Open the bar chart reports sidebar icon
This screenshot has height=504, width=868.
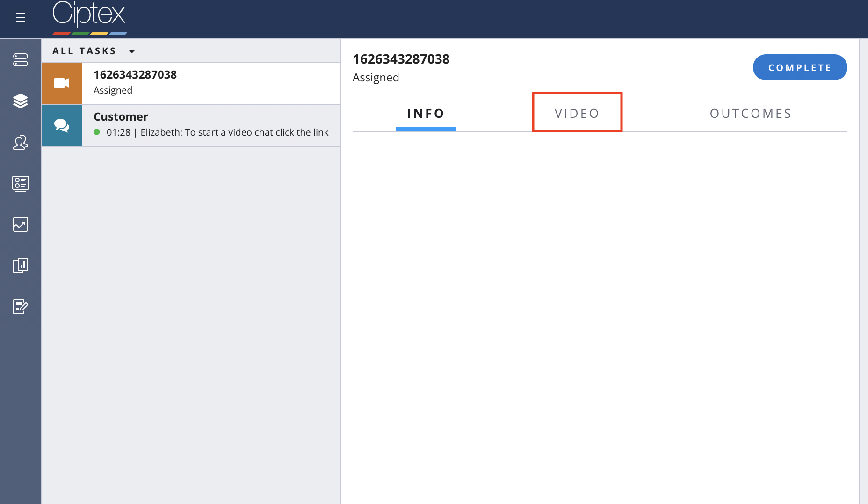(21, 266)
